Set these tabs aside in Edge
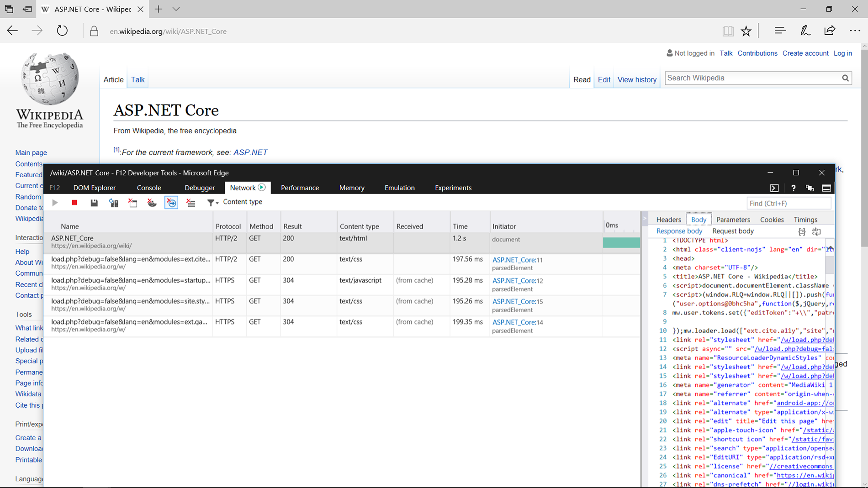This screenshot has height=488, width=868. tap(27, 9)
